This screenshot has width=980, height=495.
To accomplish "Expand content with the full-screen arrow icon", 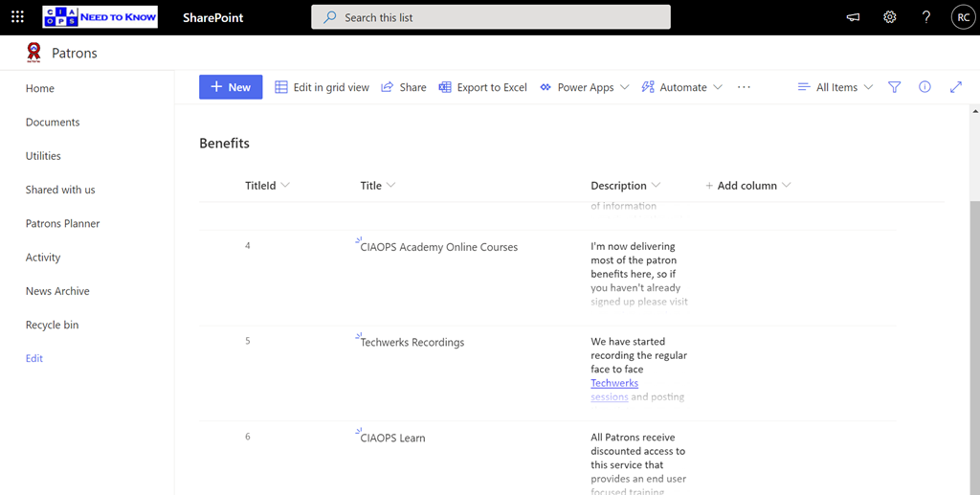I will [x=955, y=87].
